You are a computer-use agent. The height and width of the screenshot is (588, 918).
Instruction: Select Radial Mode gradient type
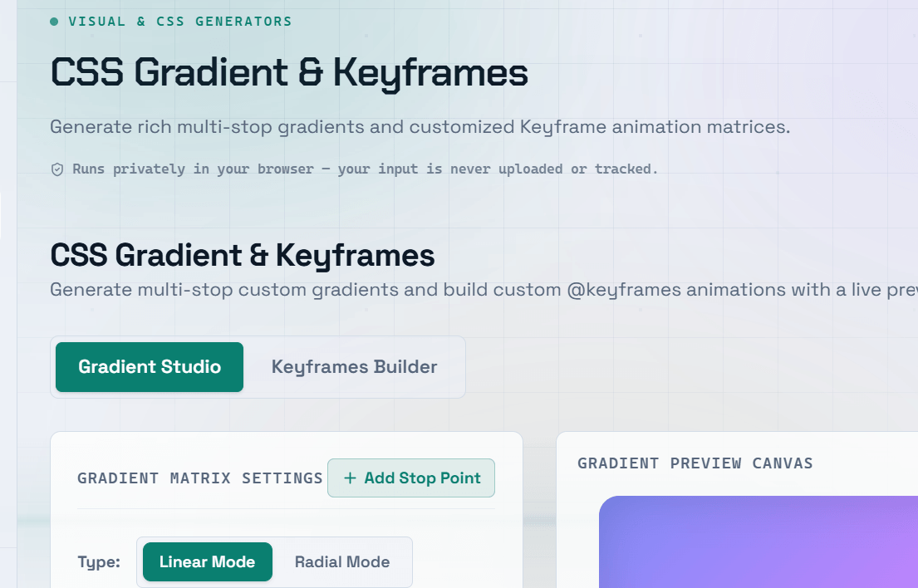tap(342, 561)
